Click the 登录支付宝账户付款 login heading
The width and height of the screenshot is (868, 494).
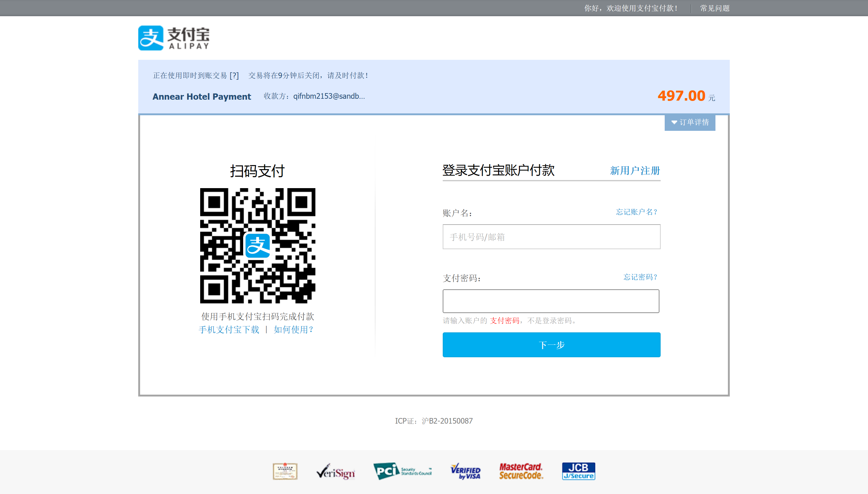pos(499,170)
